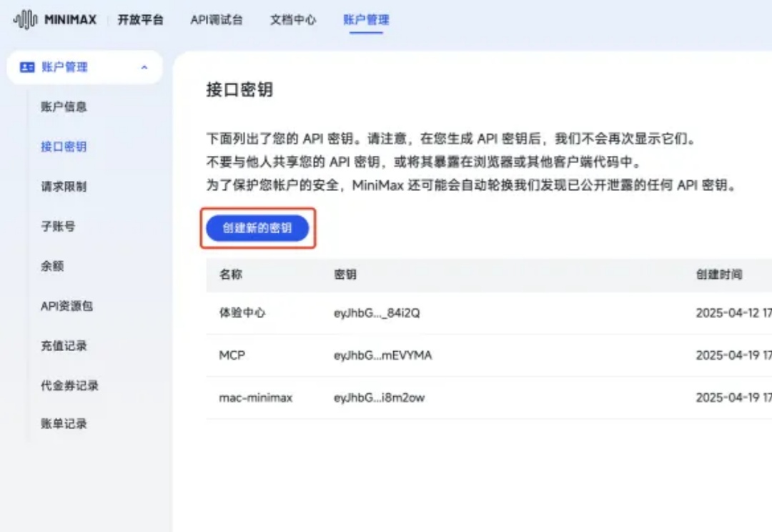Viewport: 772px width, 532px height.
Task: Select the mac-minimax key name
Action: (256, 398)
